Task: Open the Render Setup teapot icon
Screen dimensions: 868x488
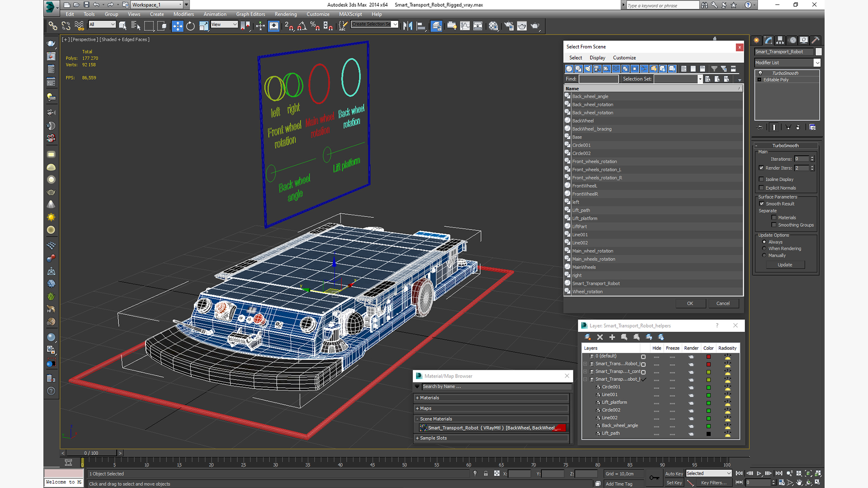Action: tap(509, 26)
